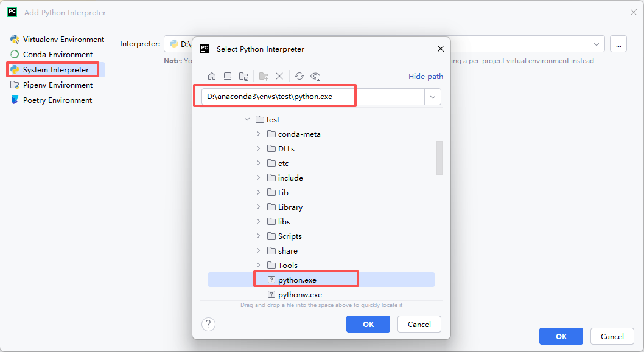Click Hide path link

425,77
